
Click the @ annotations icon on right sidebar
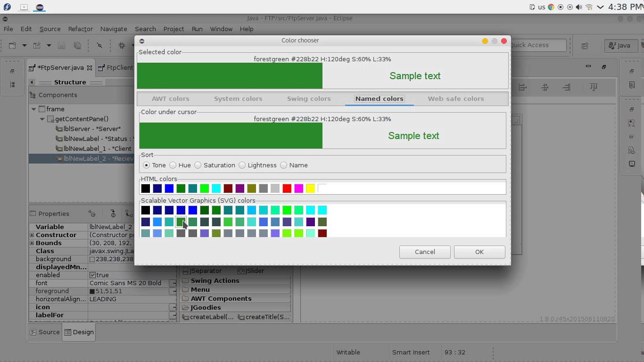631,137
